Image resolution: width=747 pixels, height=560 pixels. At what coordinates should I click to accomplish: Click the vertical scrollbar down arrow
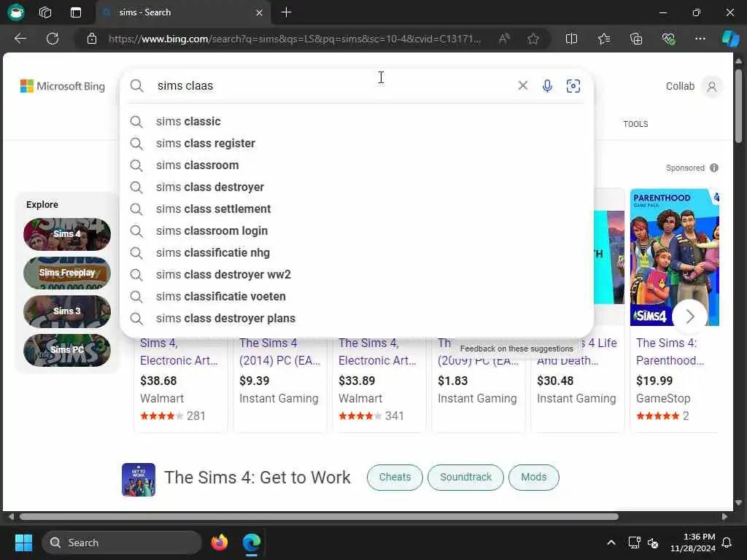click(x=738, y=502)
